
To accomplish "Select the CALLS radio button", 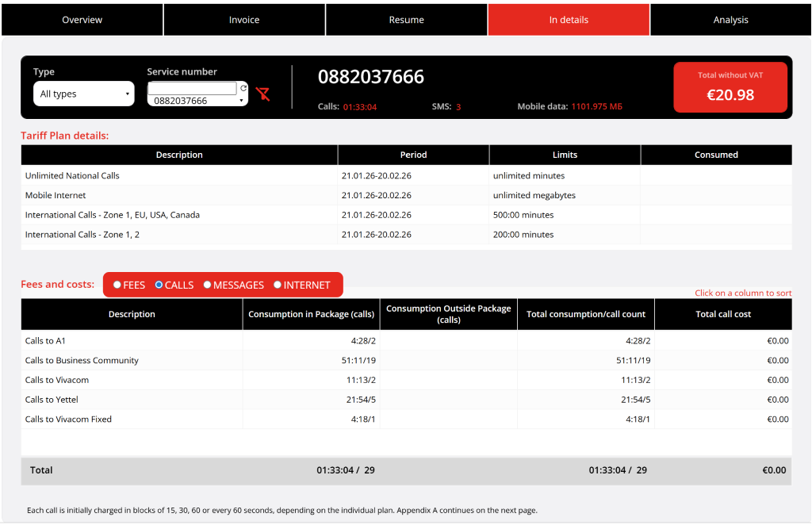I will coord(159,285).
